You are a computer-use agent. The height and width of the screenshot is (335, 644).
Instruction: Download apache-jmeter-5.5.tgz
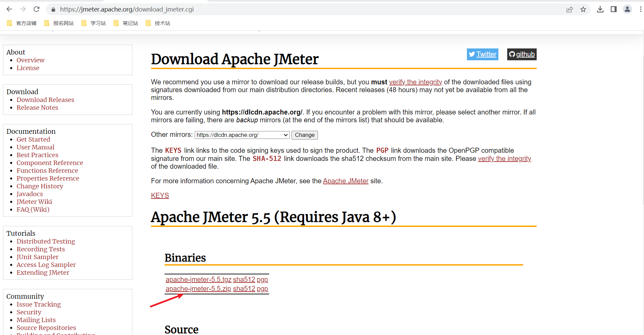click(198, 279)
